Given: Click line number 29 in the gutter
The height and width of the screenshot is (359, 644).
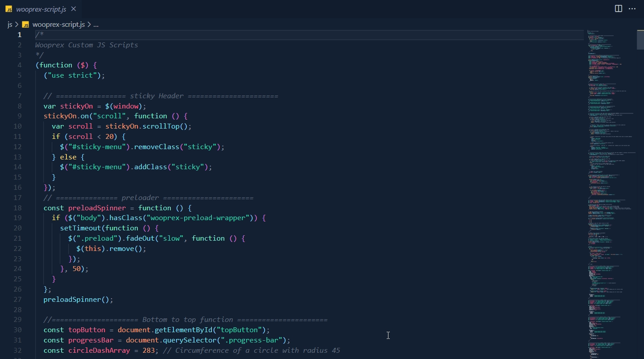Looking at the screenshot, I should click(x=17, y=320).
